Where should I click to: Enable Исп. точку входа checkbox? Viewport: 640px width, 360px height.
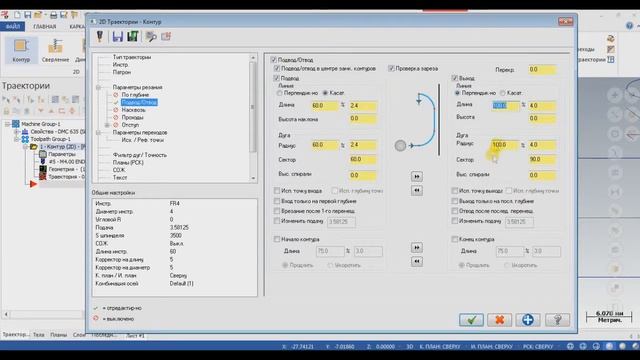point(277,191)
